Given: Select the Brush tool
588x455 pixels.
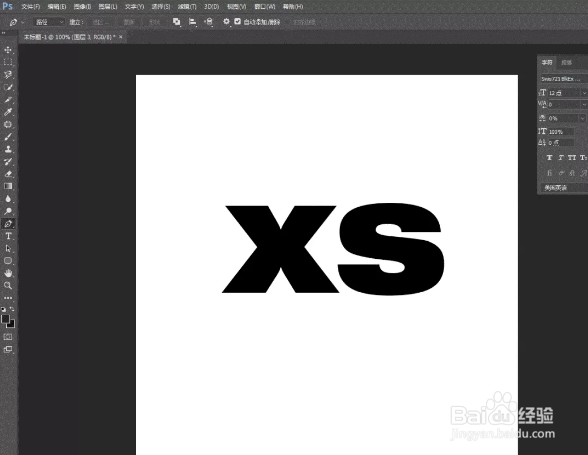Looking at the screenshot, I should [8, 137].
